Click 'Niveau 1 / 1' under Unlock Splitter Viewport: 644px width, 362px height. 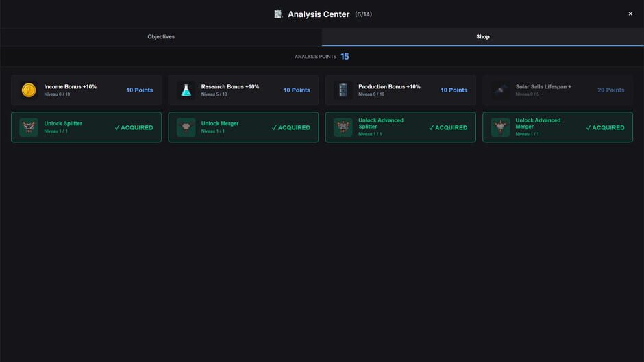[x=56, y=131]
